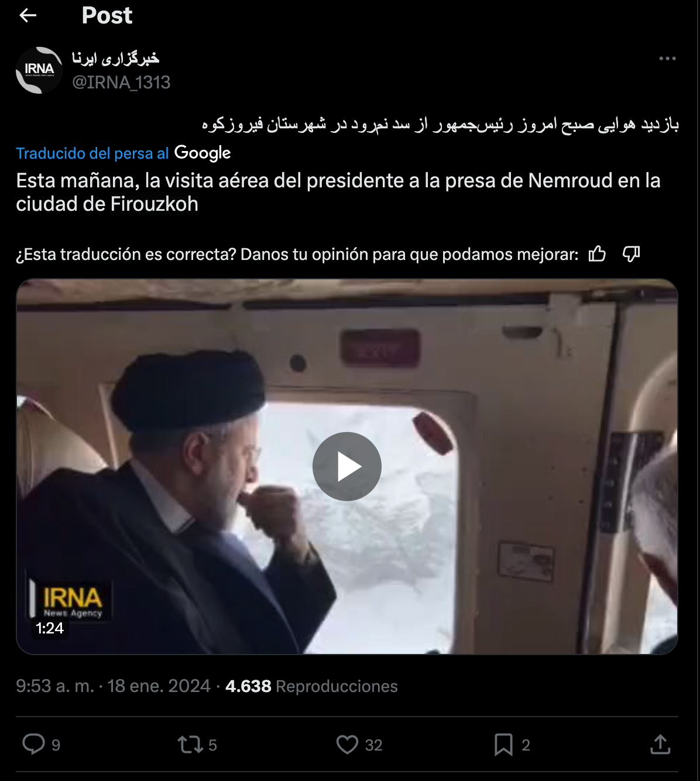The width and height of the screenshot is (700, 781).
Task: Click the Google logo in translation credit
Action: click(203, 153)
